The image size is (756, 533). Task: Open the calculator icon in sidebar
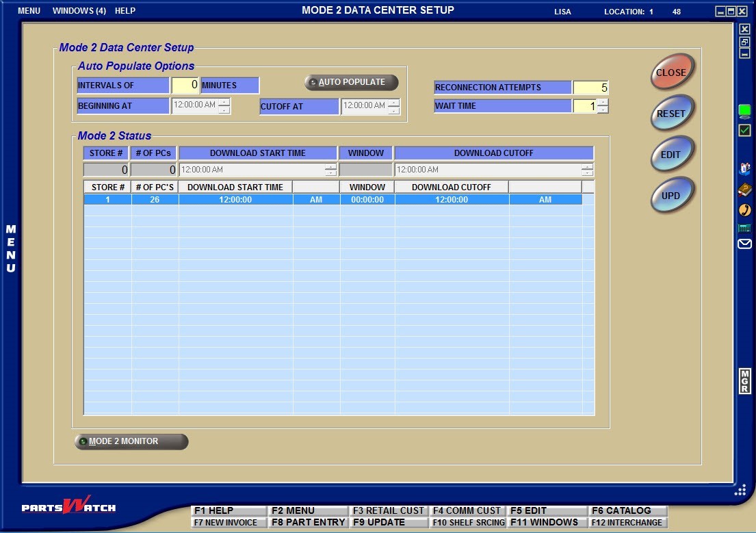[744, 228]
